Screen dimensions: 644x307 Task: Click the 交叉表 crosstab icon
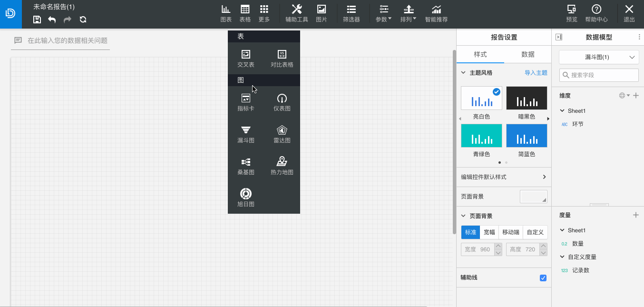[246, 55]
